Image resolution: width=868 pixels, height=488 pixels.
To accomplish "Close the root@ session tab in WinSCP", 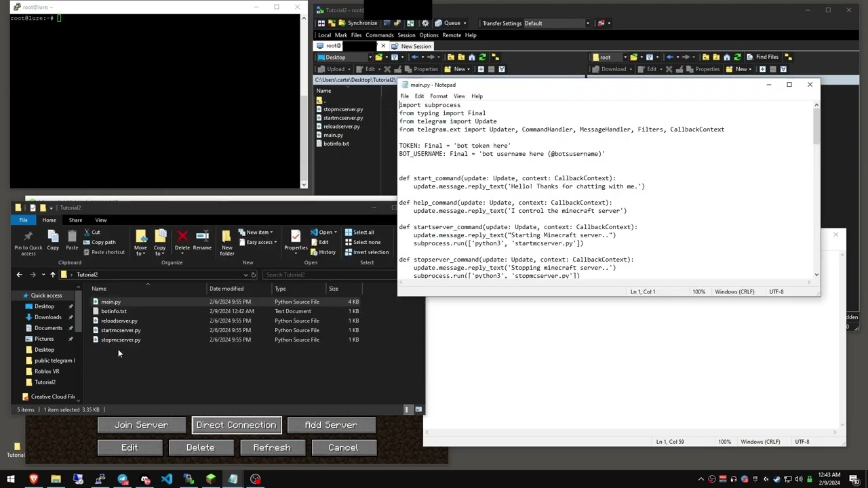I will coord(383,46).
